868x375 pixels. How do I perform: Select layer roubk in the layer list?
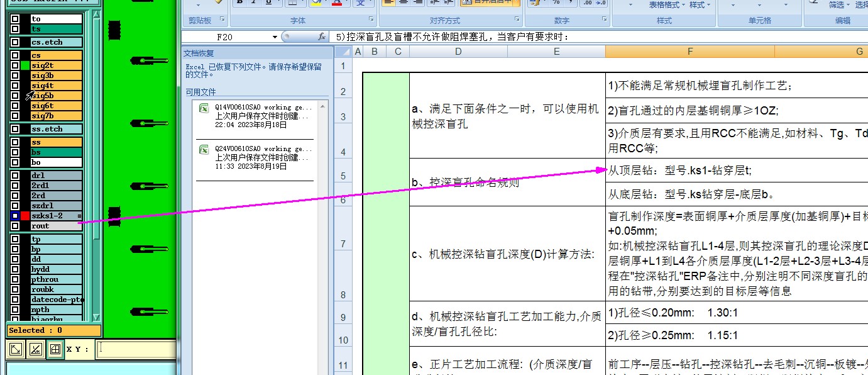[x=57, y=289]
